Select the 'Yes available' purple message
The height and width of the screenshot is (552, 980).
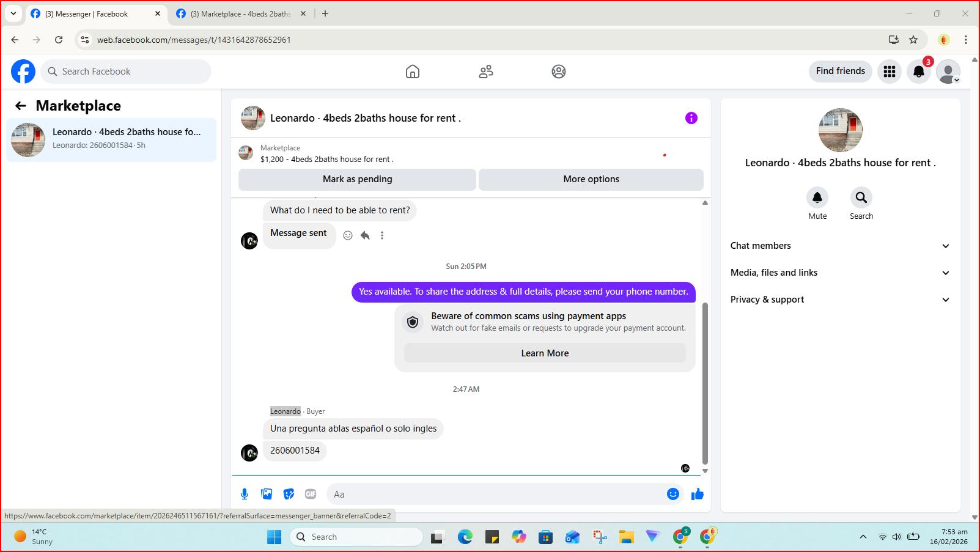click(x=523, y=292)
